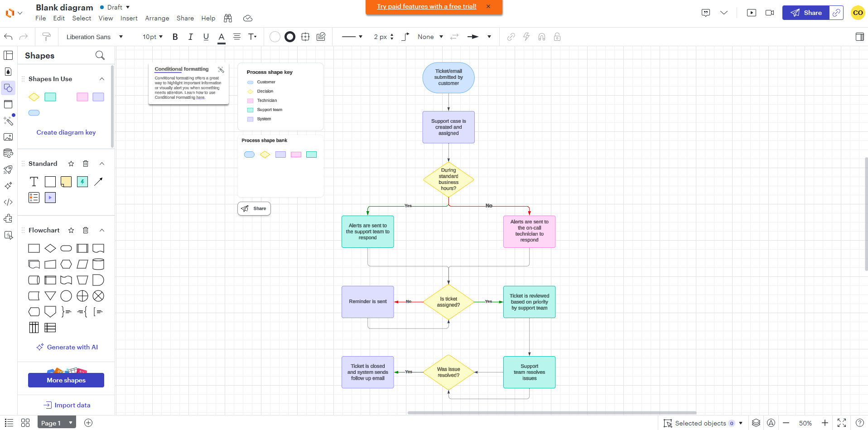Image resolution: width=868 pixels, height=430 pixels.
Task: Open the line color ring swatch
Action: tap(290, 37)
